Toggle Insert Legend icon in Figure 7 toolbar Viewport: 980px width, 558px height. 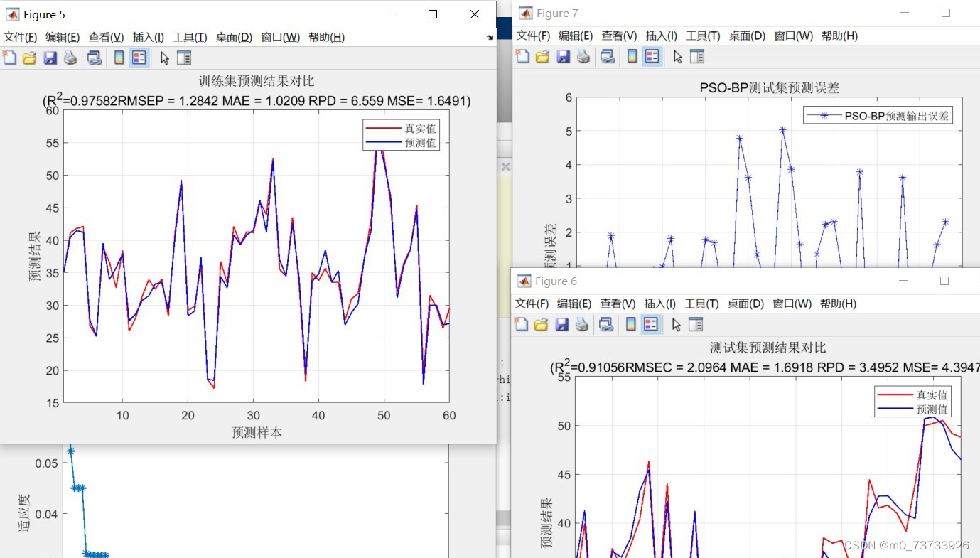point(652,56)
